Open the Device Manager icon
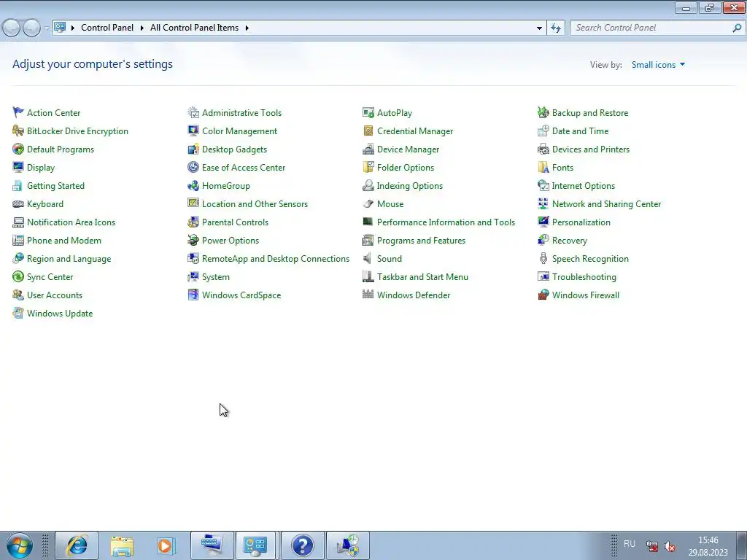The width and height of the screenshot is (747, 560). click(x=368, y=149)
